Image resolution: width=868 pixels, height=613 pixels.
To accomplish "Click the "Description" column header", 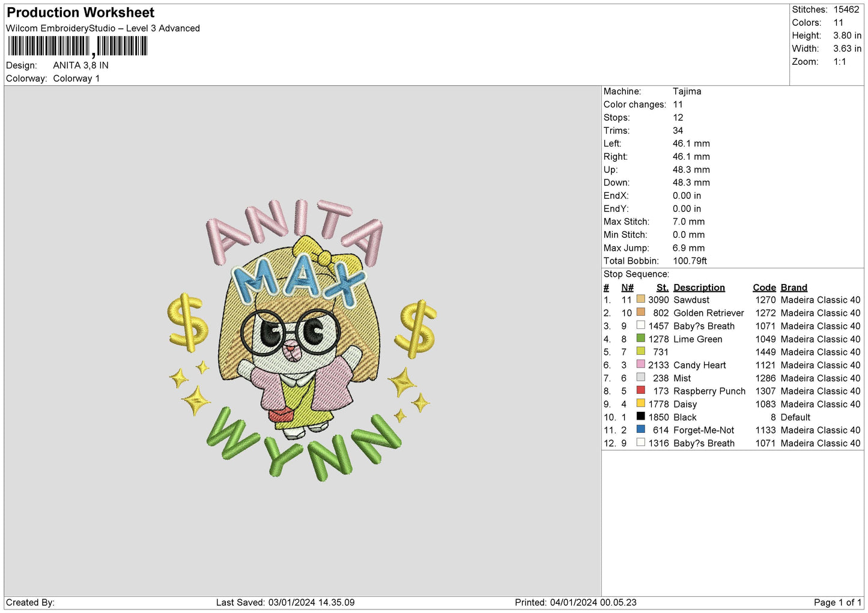I will (699, 288).
